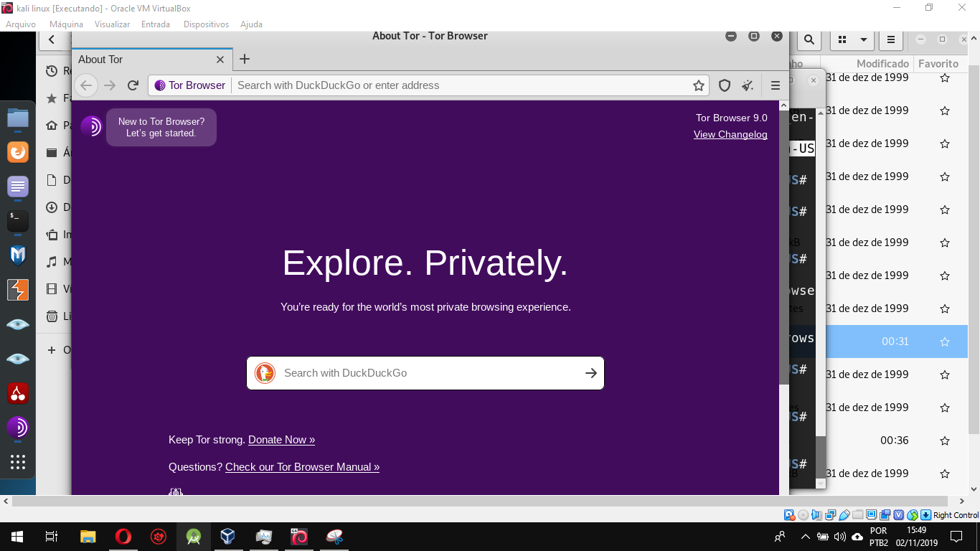Click VirtualBox hard disk activity indicator
Image resolution: width=980 pixels, height=551 pixels.
(x=790, y=515)
